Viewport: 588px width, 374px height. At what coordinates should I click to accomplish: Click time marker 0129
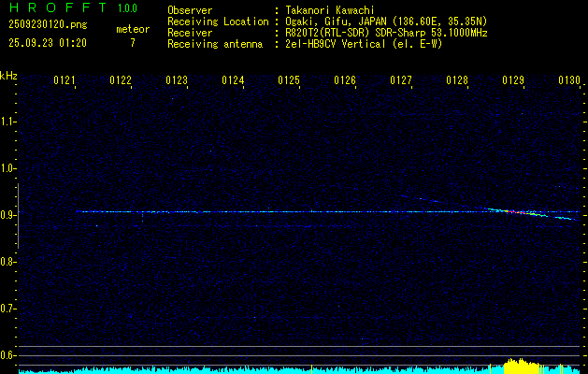click(513, 80)
